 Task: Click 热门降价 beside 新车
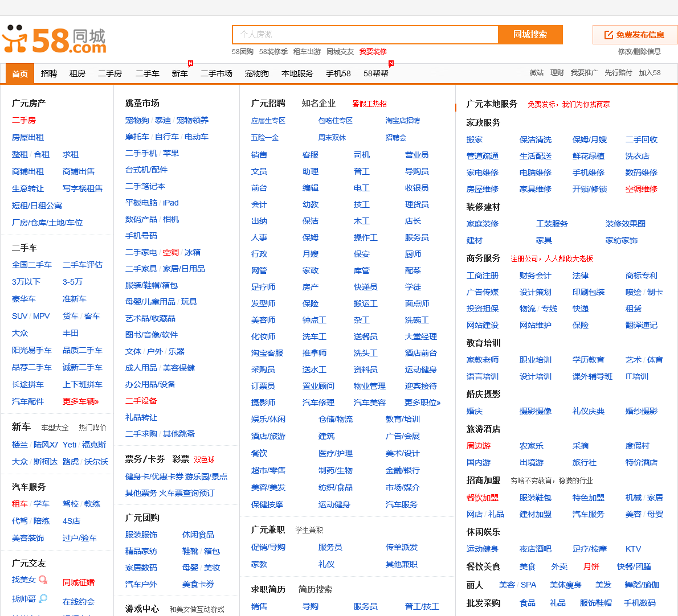92,428
